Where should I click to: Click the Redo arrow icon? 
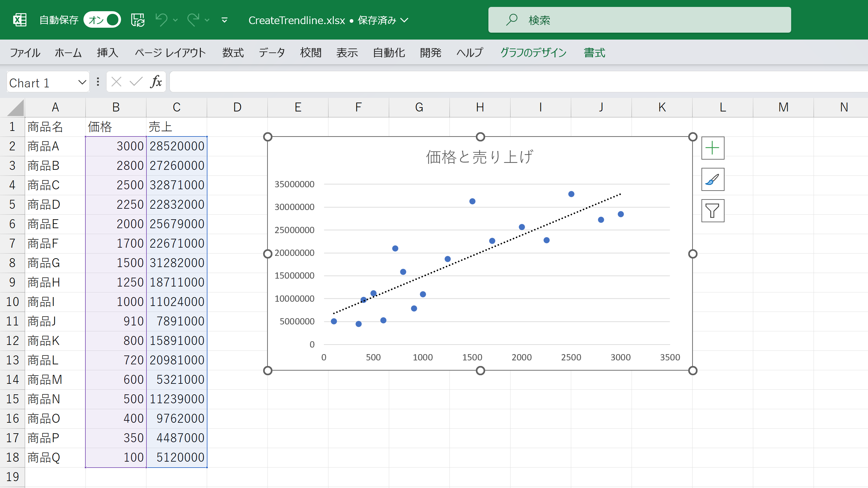[193, 20]
